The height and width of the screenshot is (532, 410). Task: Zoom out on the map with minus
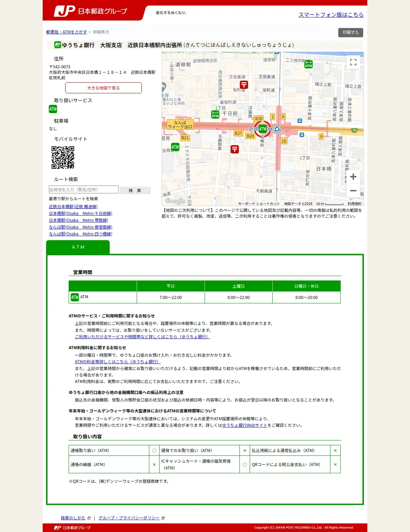click(353, 191)
